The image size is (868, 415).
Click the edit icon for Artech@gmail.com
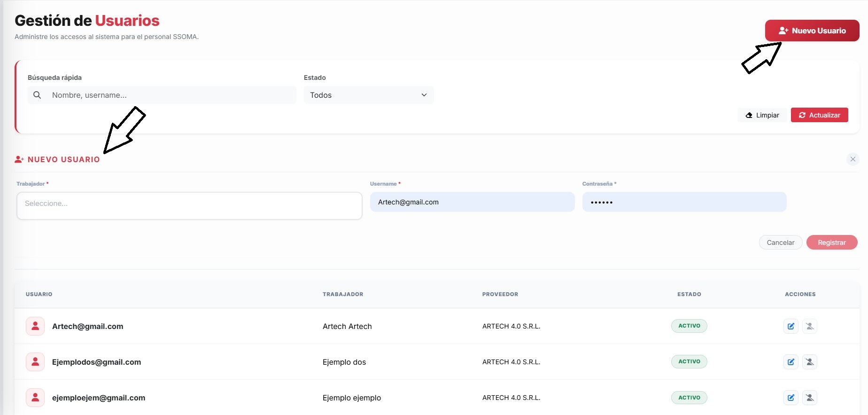click(x=791, y=326)
